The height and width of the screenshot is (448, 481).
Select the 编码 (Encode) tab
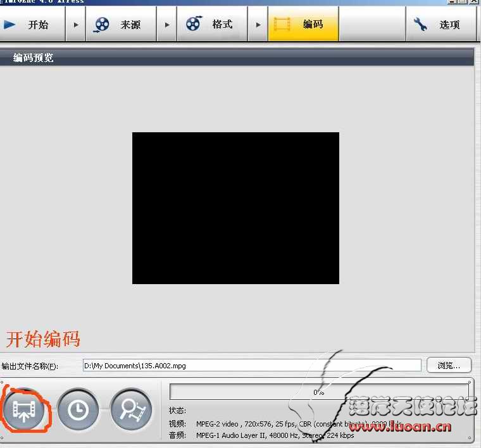(303, 24)
